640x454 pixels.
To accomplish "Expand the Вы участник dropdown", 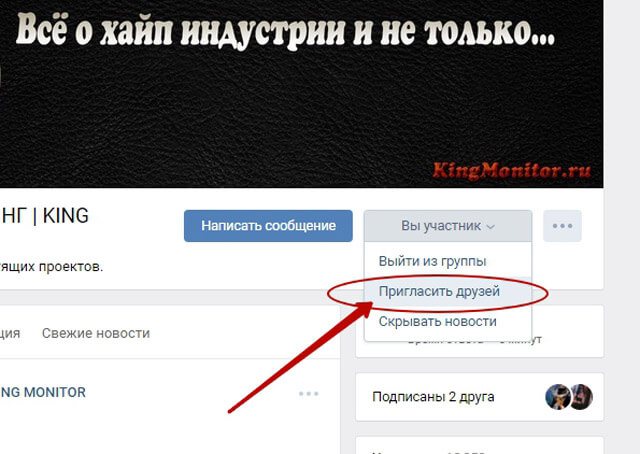I will (448, 226).
